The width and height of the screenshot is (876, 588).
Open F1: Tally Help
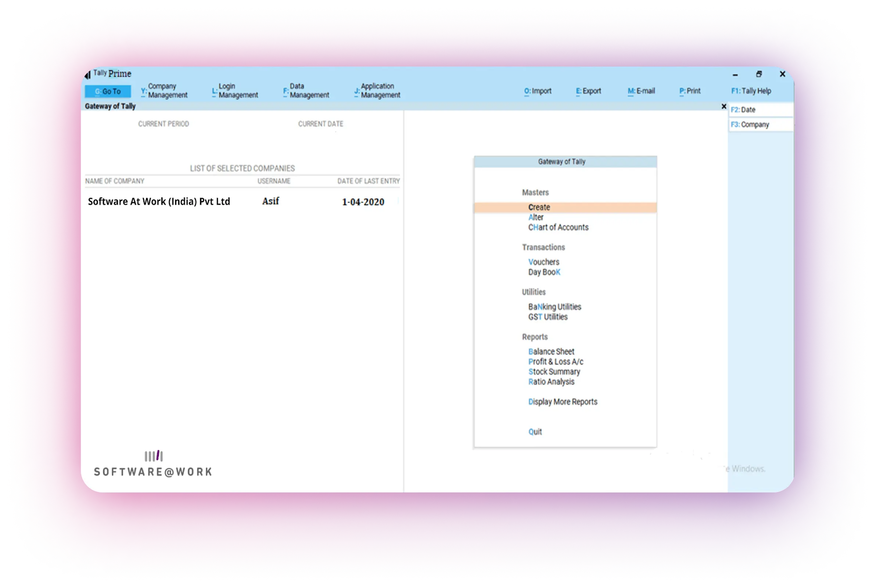(751, 91)
